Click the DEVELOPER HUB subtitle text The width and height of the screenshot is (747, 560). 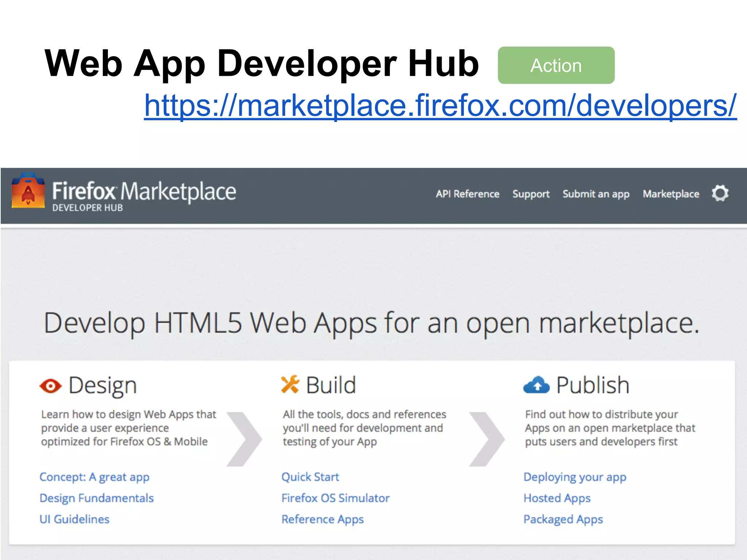[x=88, y=208]
